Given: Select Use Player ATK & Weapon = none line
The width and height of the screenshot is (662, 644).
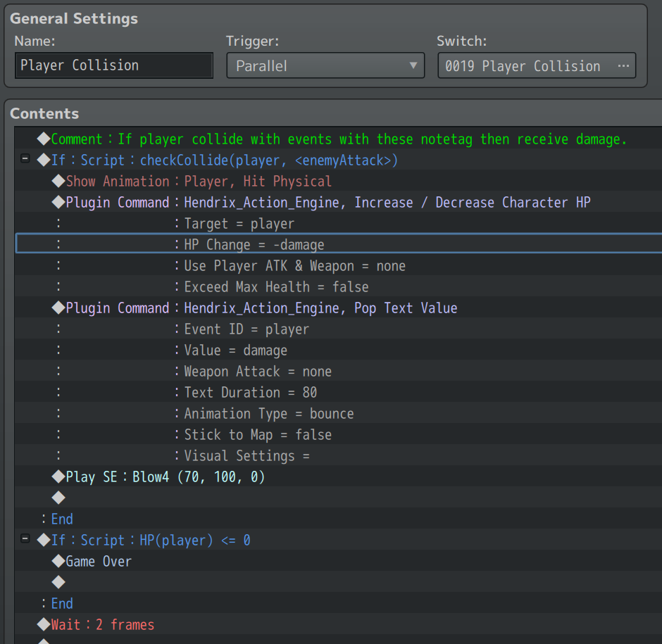Looking at the screenshot, I should 338,265.
